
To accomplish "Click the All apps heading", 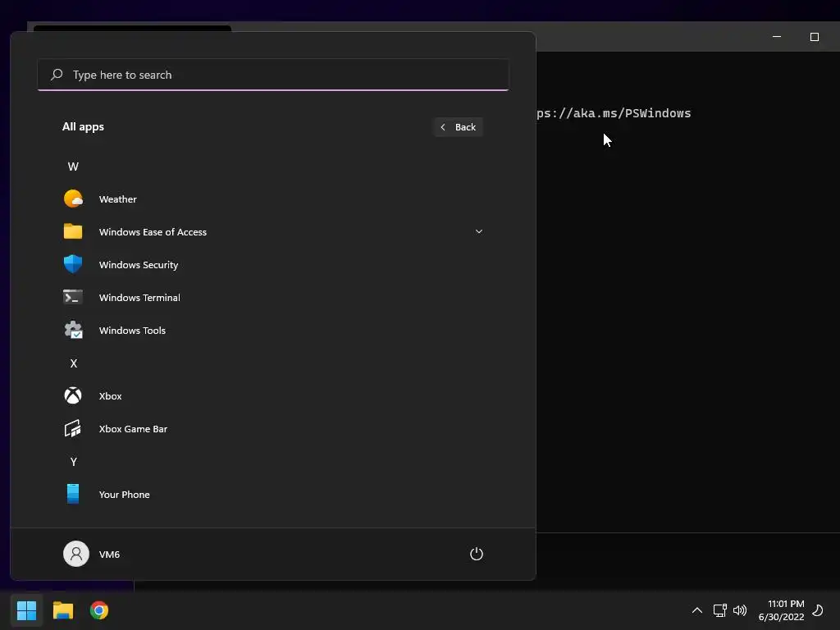I will 83,127.
